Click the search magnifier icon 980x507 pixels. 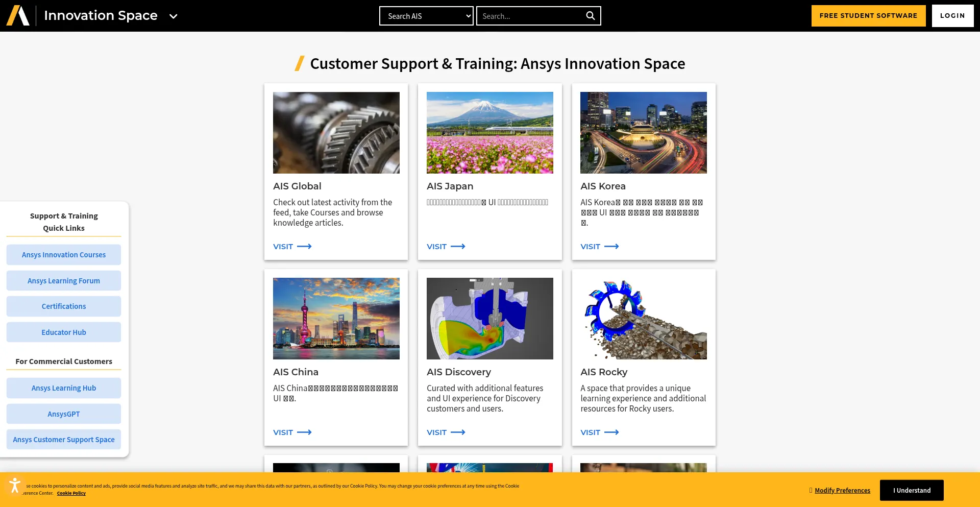pos(590,15)
